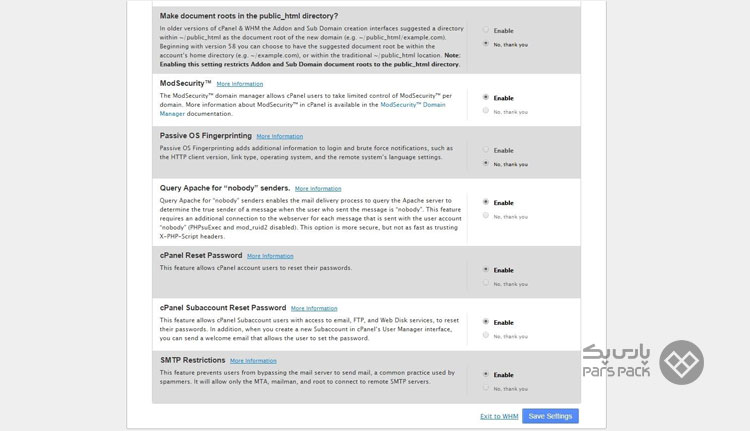Select Enable for document roots in public_html
Image resolution: width=750 pixels, height=431 pixels.
pyautogui.click(x=485, y=30)
